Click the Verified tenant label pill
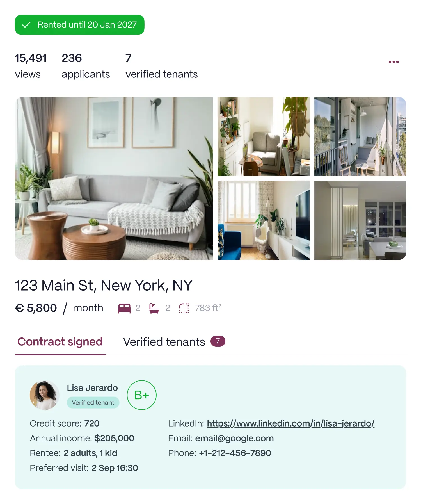The height and width of the screenshot is (504, 421). pyautogui.click(x=93, y=403)
